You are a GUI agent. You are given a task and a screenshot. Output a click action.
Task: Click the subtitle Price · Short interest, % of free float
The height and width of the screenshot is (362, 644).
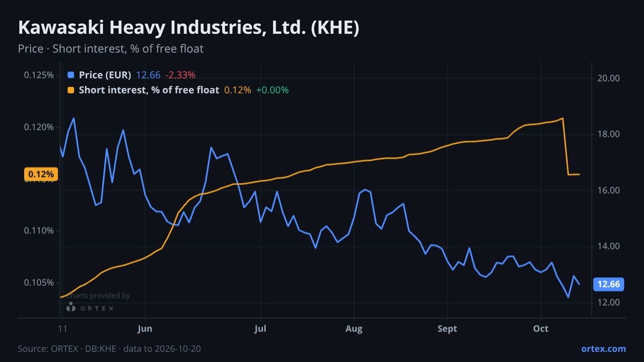pyautogui.click(x=111, y=49)
